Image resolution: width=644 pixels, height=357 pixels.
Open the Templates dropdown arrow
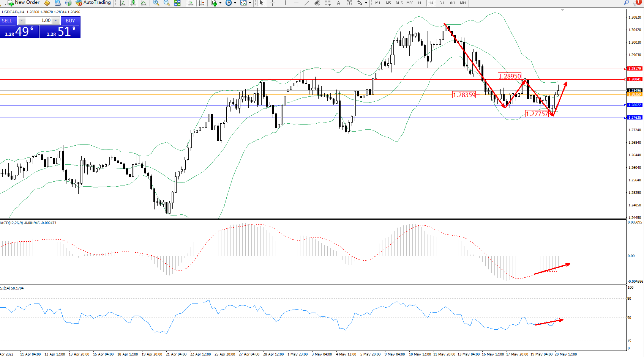click(x=250, y=3)
